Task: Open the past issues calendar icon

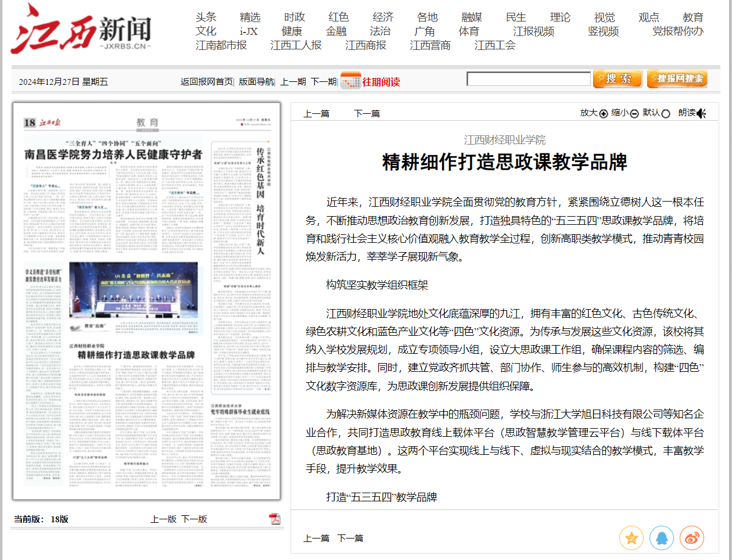Action: point(350,81)
